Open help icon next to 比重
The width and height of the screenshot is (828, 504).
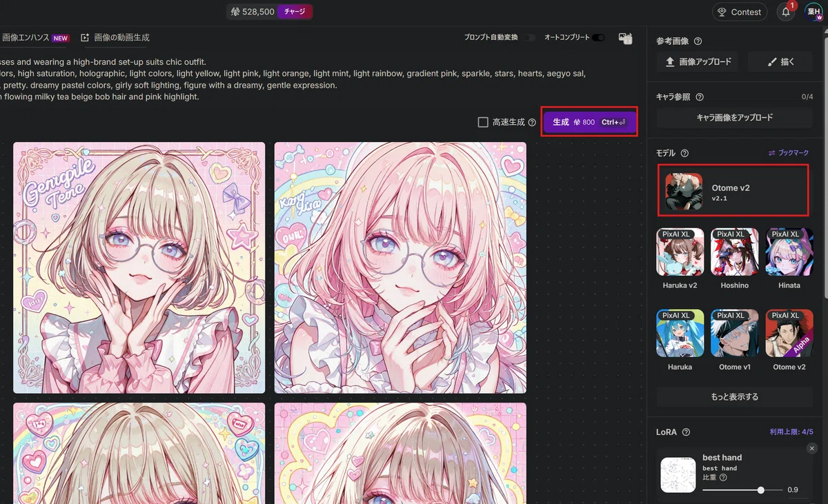pos(723,477)
